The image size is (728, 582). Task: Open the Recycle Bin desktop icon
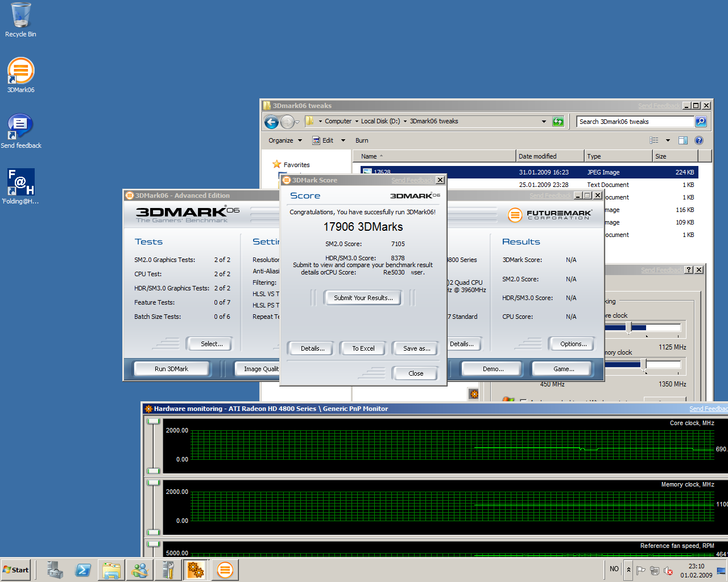click(x=20, y=20)
